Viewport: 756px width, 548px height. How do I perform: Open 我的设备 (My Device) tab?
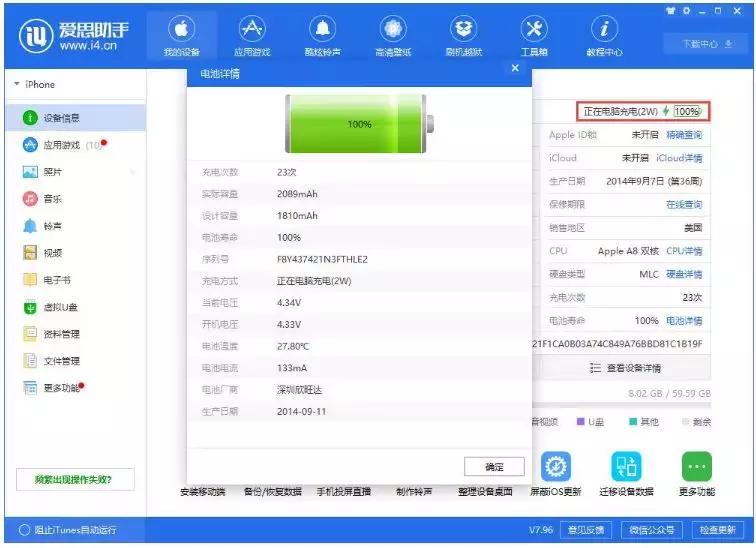[182, 36]
